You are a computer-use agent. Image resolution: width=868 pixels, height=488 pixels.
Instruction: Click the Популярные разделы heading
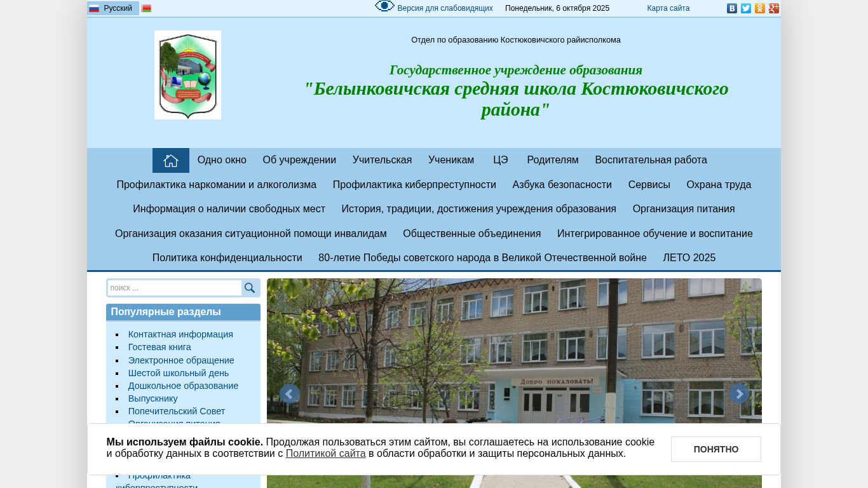(166, 312)
